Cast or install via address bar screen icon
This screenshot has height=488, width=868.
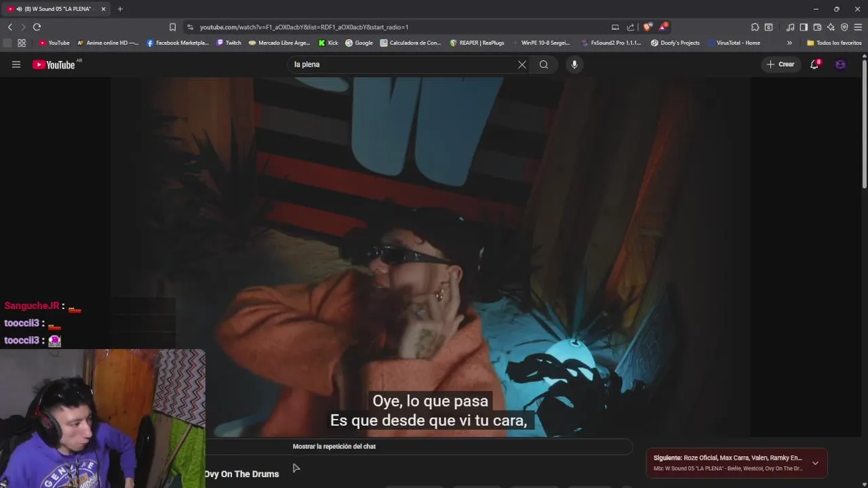click(615, 27)
